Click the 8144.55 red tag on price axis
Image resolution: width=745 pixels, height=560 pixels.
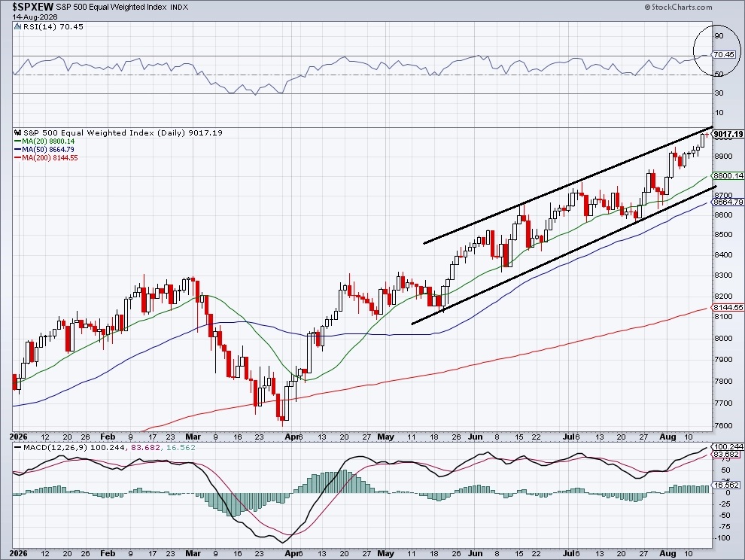728,308
